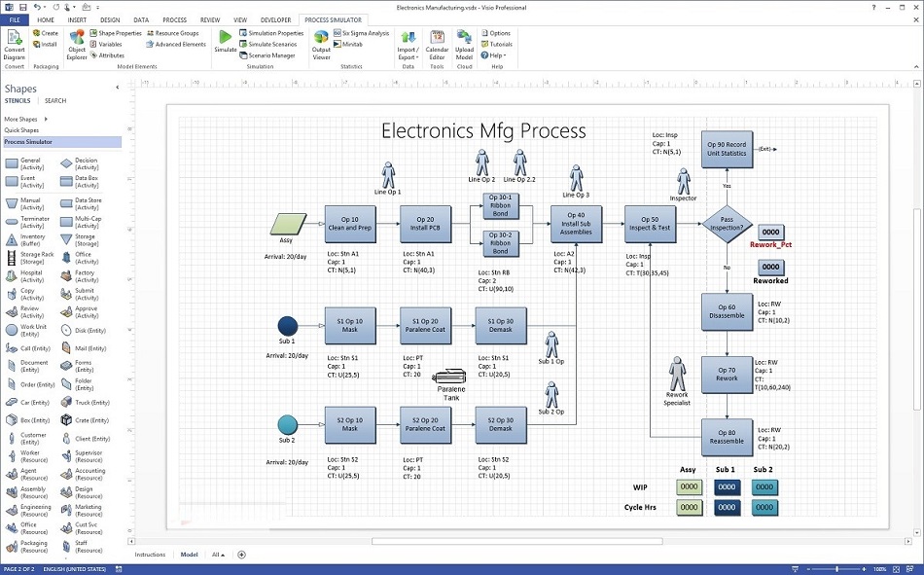
Task: Open Tutorials from the Help group
Action: 497,44
